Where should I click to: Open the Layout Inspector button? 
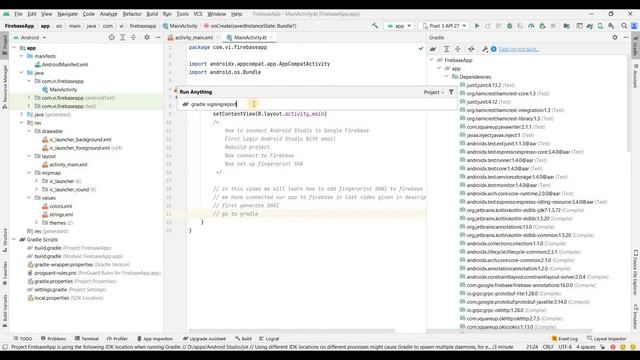coord(606,338)
